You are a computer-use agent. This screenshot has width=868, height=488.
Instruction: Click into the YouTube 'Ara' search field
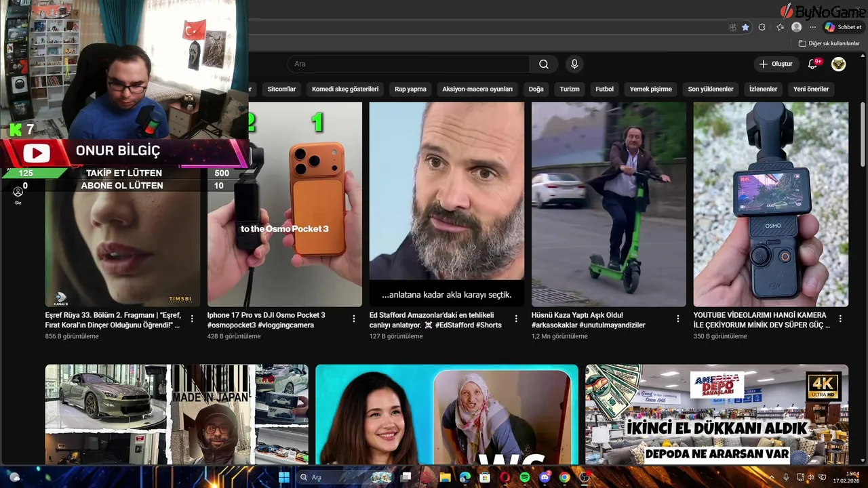pyautogui.click(x=409, y=64)
